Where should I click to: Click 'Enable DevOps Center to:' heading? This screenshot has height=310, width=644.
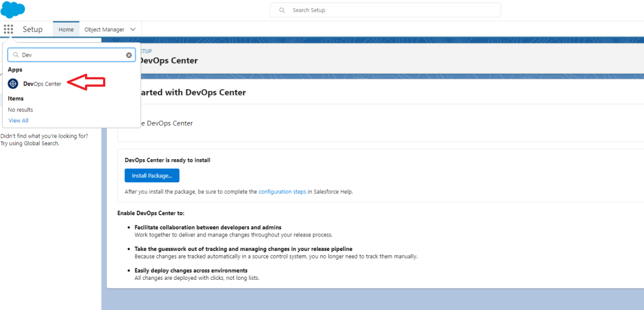(x=151, y=213)
